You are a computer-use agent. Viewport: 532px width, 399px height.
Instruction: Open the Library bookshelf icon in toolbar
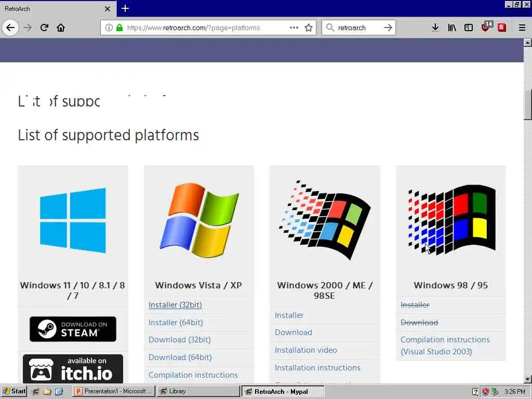click(452, 28)
